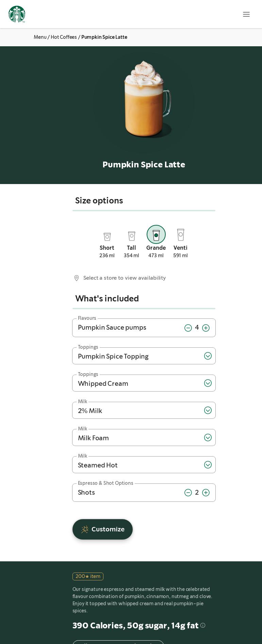The width and height of the screenshot is (262, 644).
Task: Open the hamburger navigation menu
Action: pos(246,14)
